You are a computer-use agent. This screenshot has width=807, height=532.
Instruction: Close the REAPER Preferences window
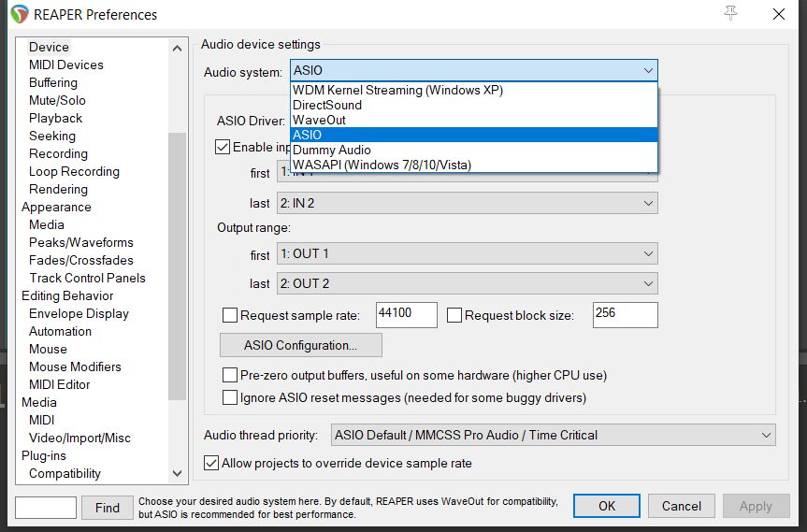coord(778,14)
